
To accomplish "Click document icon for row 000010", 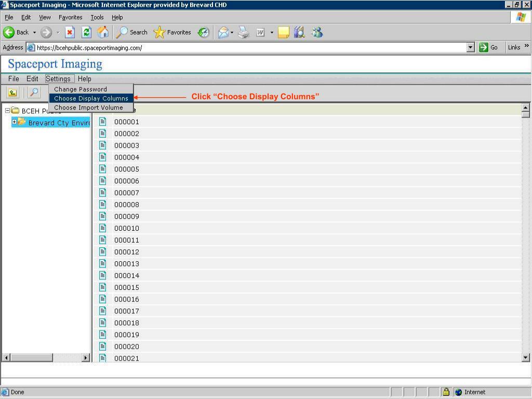I will point(102,228).
